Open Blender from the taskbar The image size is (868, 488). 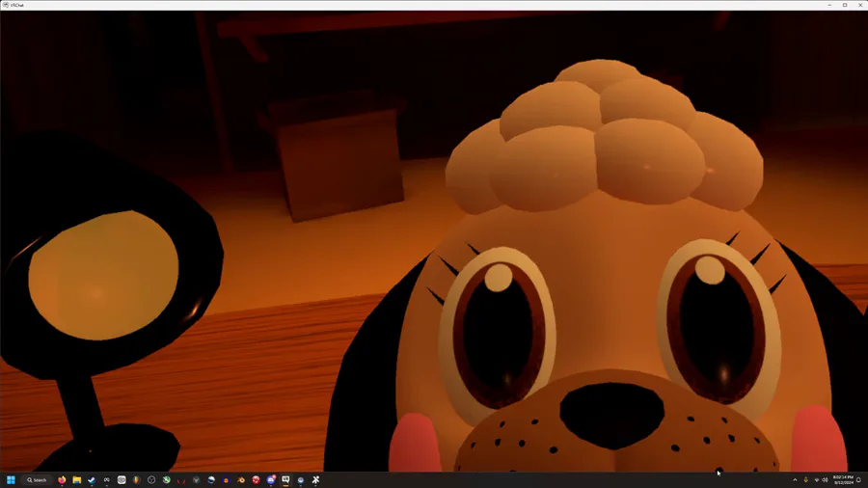(241, 479)
